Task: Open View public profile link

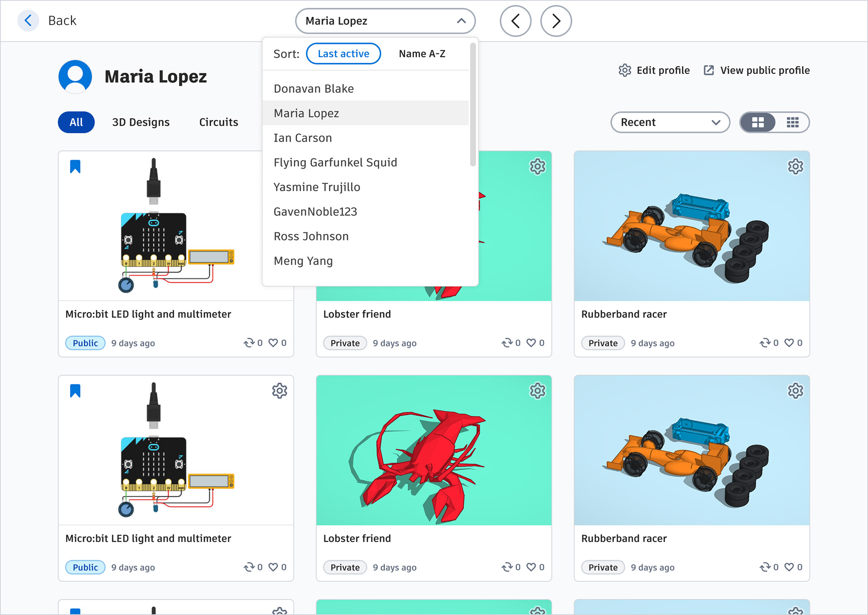Action: 757,70
